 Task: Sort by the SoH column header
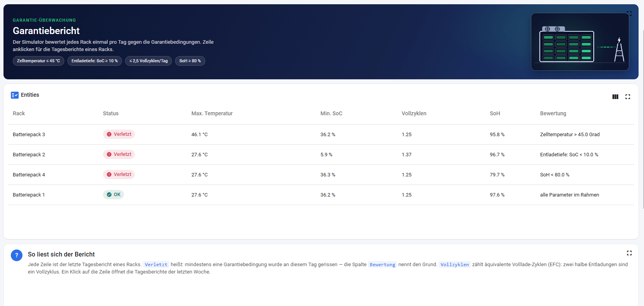pyautogui.click(x=495, y=113)
